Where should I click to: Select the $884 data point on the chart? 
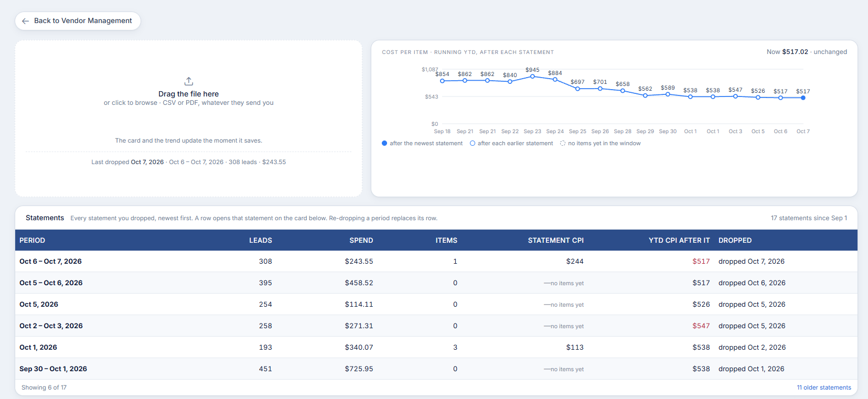(x=555, y=79)
